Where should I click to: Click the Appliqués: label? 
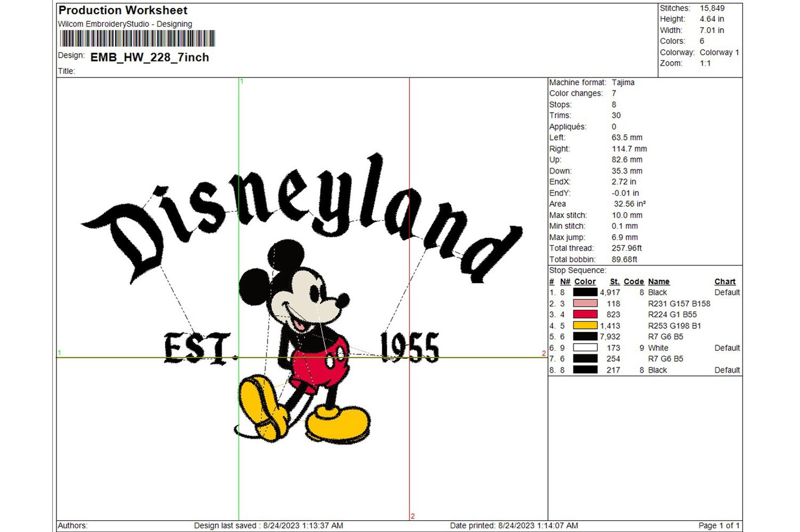567,127
